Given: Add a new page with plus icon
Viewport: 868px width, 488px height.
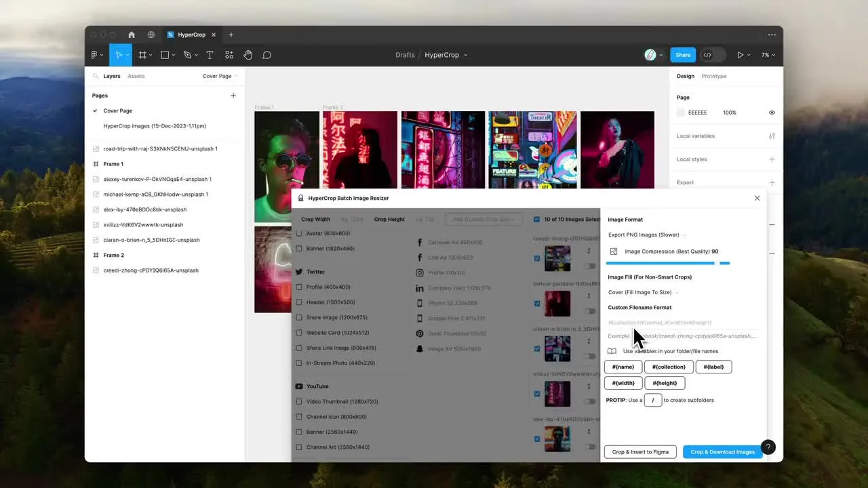Looking at the screenshot, I should tap(233, 96).
